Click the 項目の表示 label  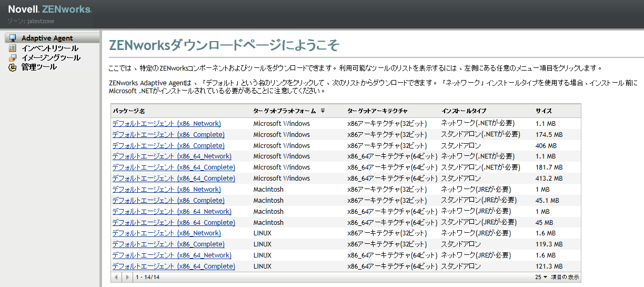point(565,277)
